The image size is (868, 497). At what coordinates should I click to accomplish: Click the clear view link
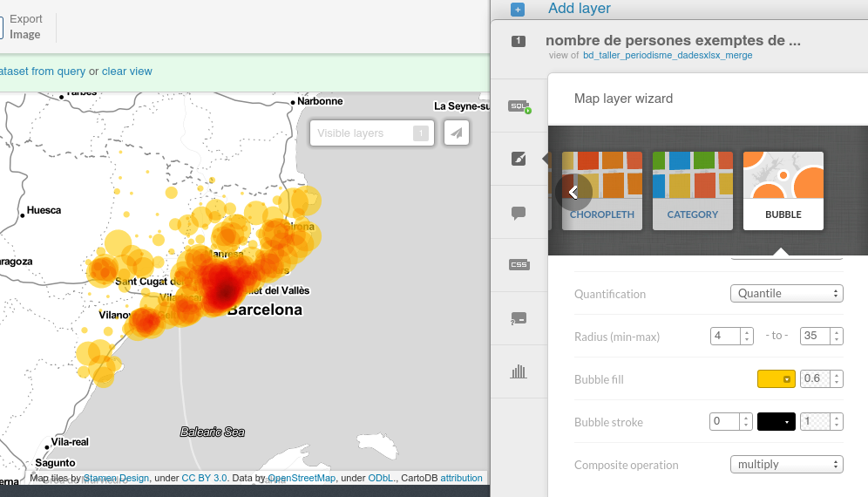126,71
